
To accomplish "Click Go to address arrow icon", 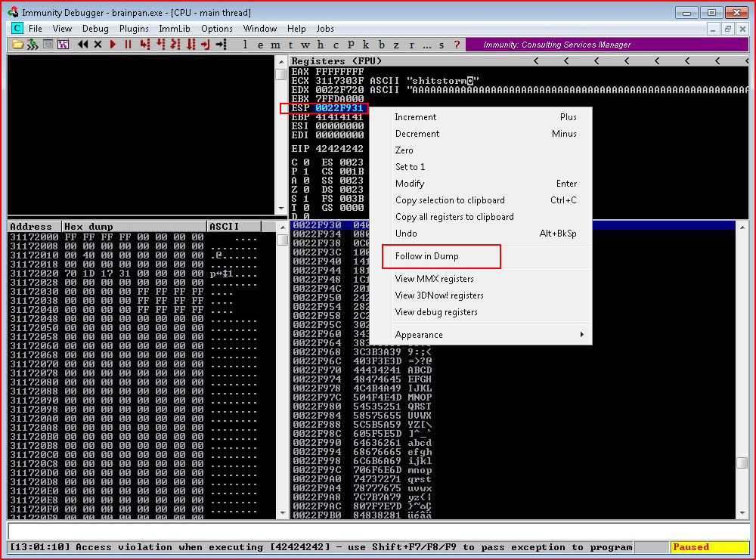I will coord(221,45).
